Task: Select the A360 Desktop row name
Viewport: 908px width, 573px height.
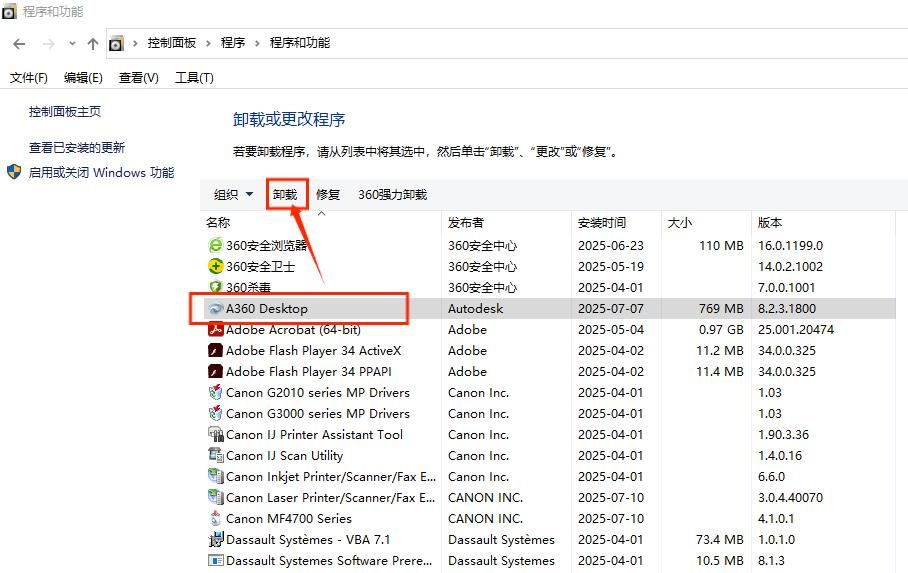Action: click(x=266, y=309)
